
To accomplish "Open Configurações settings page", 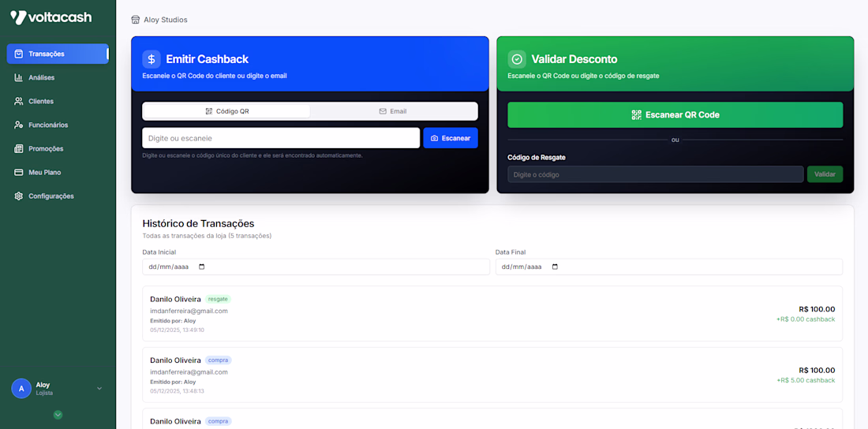I will pos(58,196).
